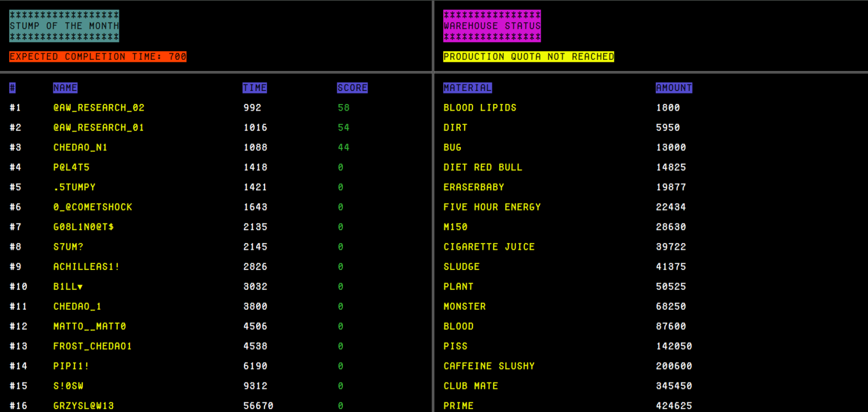Click player name 0_@COMETSHOCK

(x=93, y=207)
